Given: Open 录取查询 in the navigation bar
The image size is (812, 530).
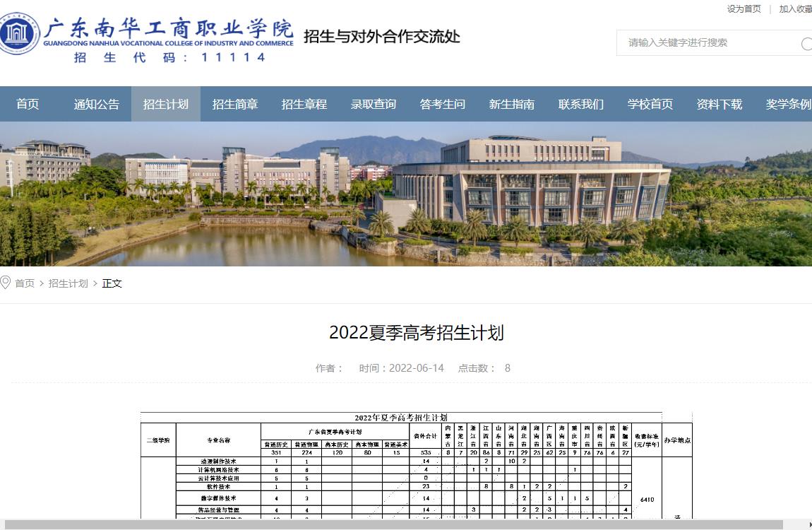Looking at the screenshot, I should [374, 105].
